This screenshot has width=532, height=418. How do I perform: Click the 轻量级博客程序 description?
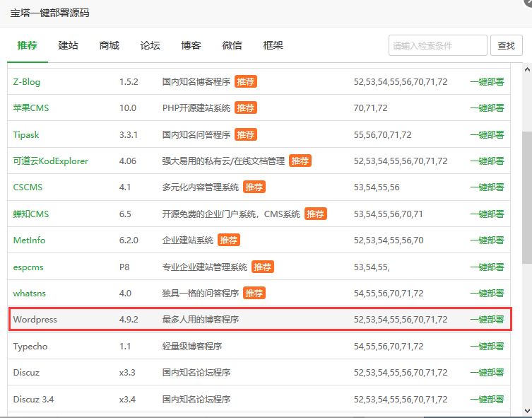(x=192, y=347)
